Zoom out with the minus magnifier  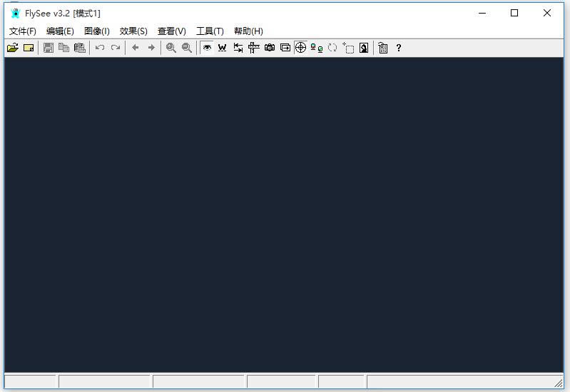[x=187, y=48]
